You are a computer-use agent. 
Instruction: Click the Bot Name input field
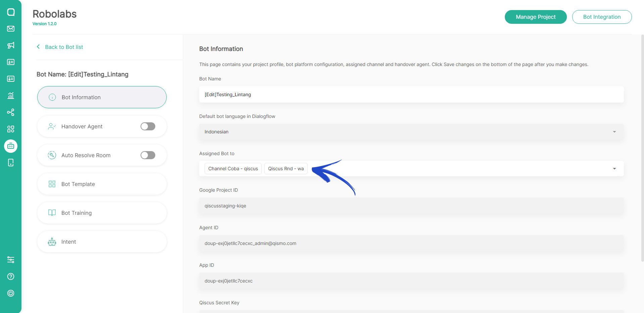point(411,95)
